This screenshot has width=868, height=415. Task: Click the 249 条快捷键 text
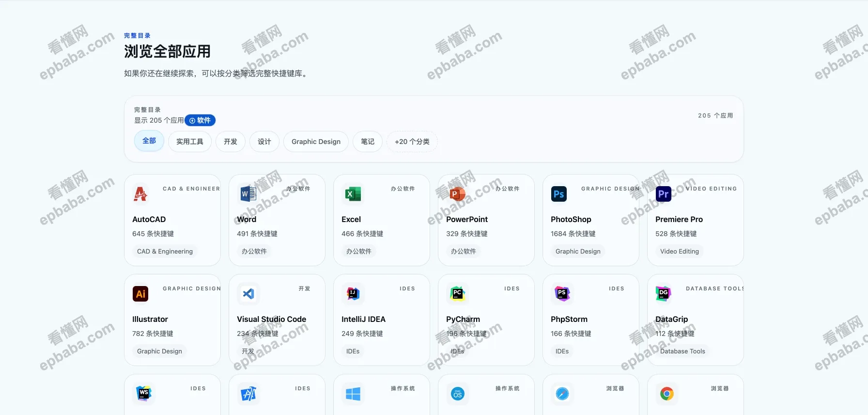click(x=362, y=334)
